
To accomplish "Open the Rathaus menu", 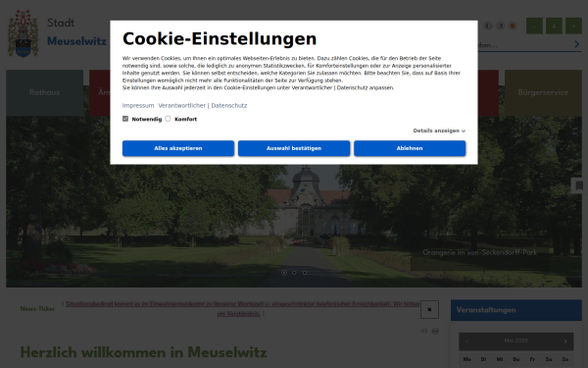I will [x=45, y=93].
